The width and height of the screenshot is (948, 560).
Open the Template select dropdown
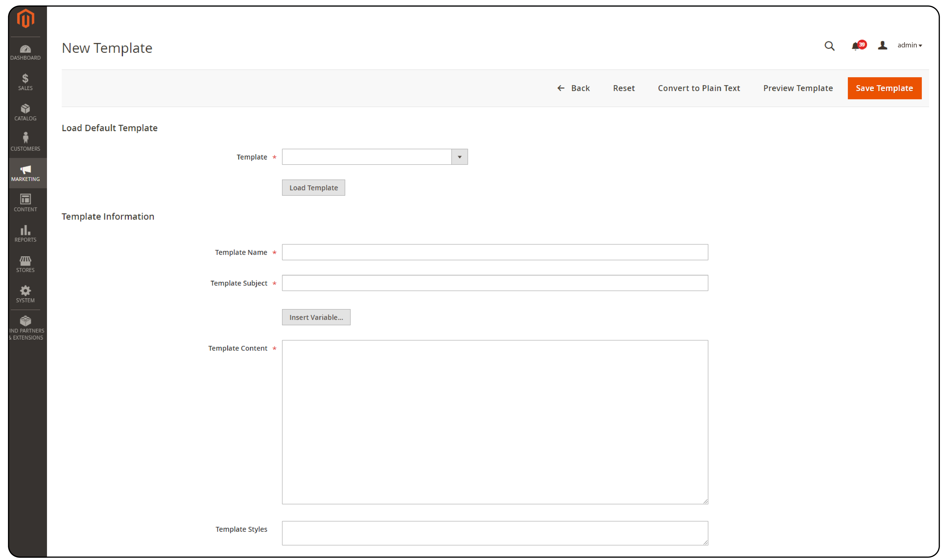pos(375,157)
